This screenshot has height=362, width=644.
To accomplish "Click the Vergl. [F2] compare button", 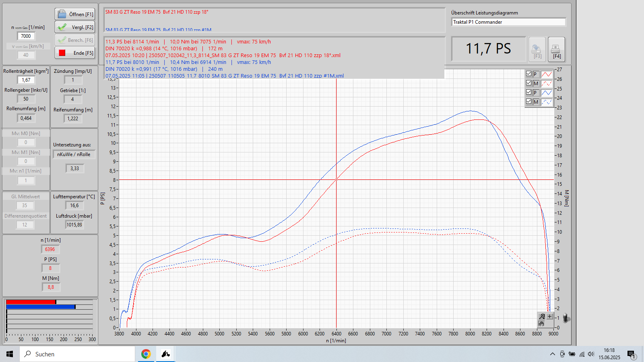I will pyautogui.click(x=75, y=27).
